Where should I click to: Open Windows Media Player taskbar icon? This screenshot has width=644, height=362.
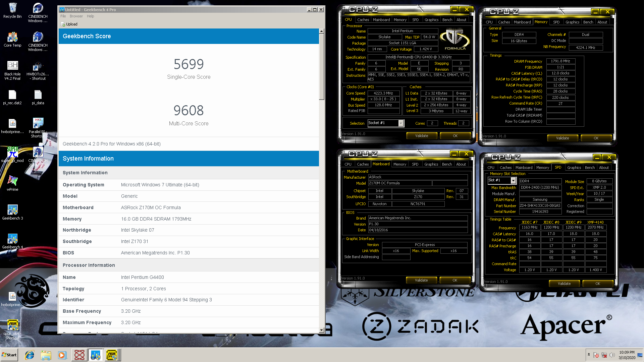(x=62, y=355)
